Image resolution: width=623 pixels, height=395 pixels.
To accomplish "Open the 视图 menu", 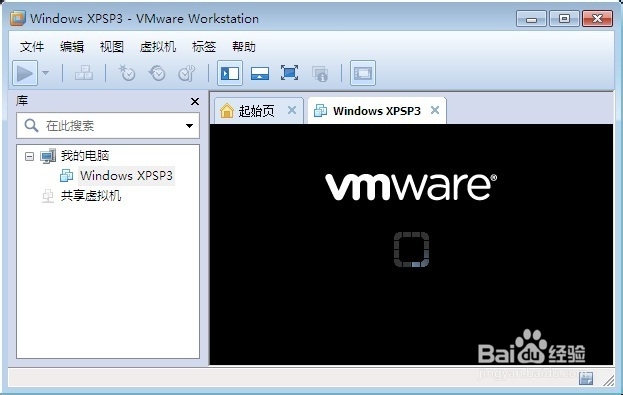I will coord(112,47).
